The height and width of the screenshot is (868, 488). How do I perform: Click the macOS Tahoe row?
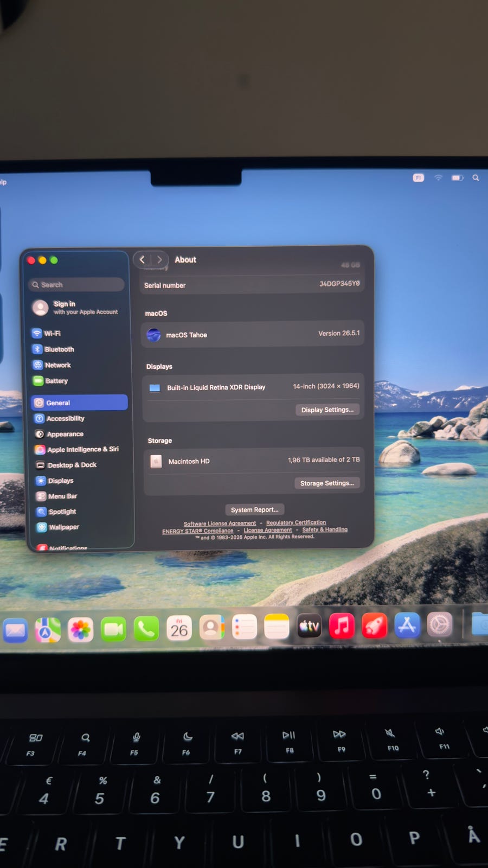pyautogui.click(x=253, y=334)
